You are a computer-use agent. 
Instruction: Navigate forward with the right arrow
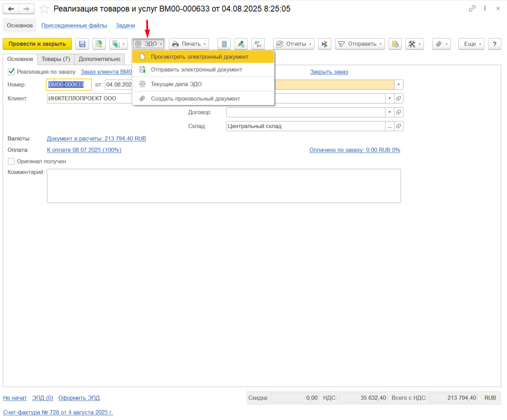pos(26,9)
